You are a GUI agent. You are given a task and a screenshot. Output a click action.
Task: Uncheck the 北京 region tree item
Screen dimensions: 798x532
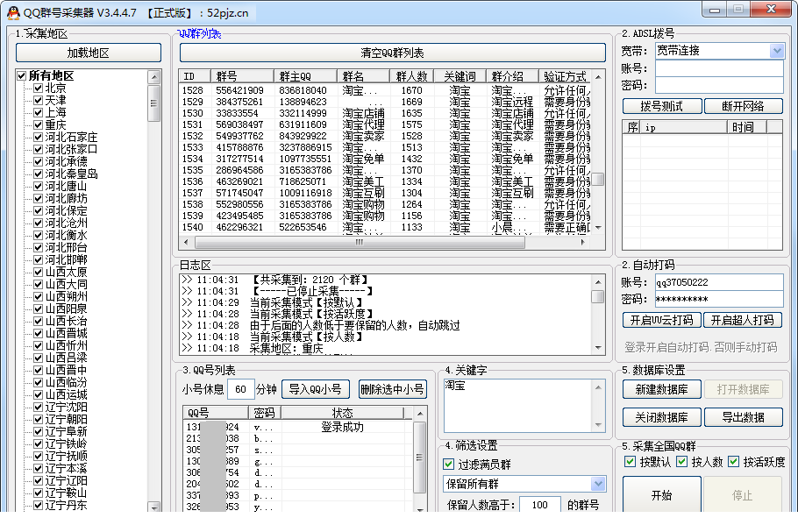point(39,88)
